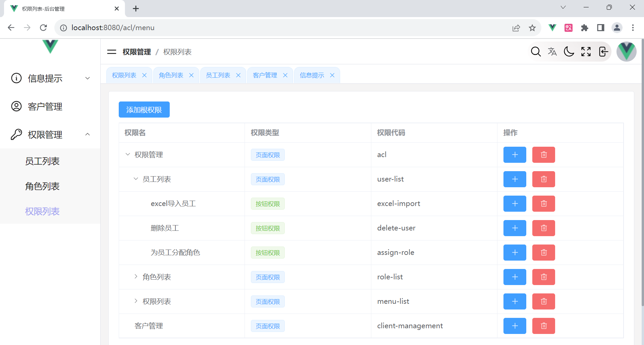The image size is (644, 345).
Task: Delete the delete-user permission
Action: tap(544, 228)
